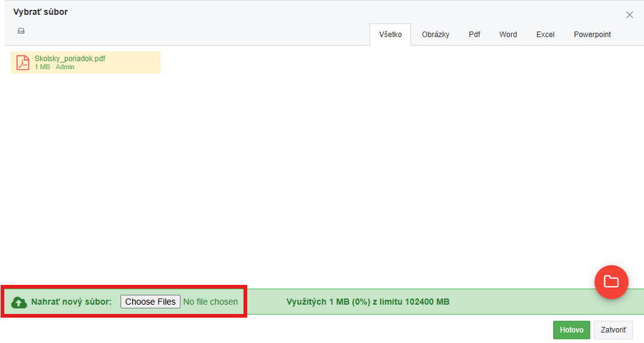Click the root storage drive icon
The image size is (644, 343).
(x=21, y=30)
